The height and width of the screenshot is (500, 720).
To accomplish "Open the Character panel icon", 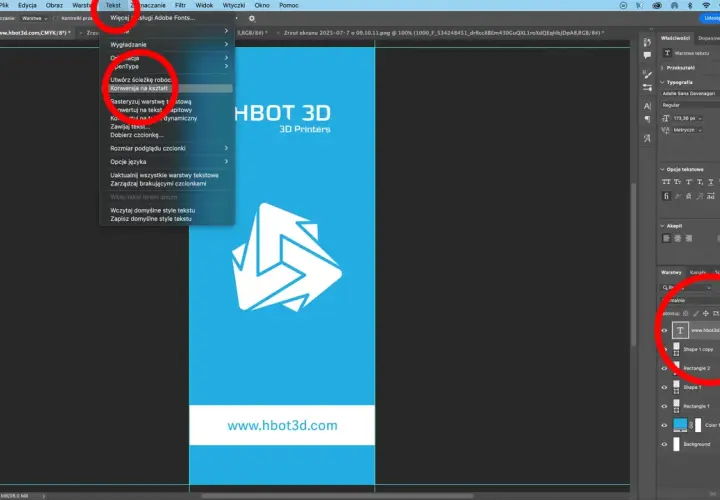I will (647, 106).
